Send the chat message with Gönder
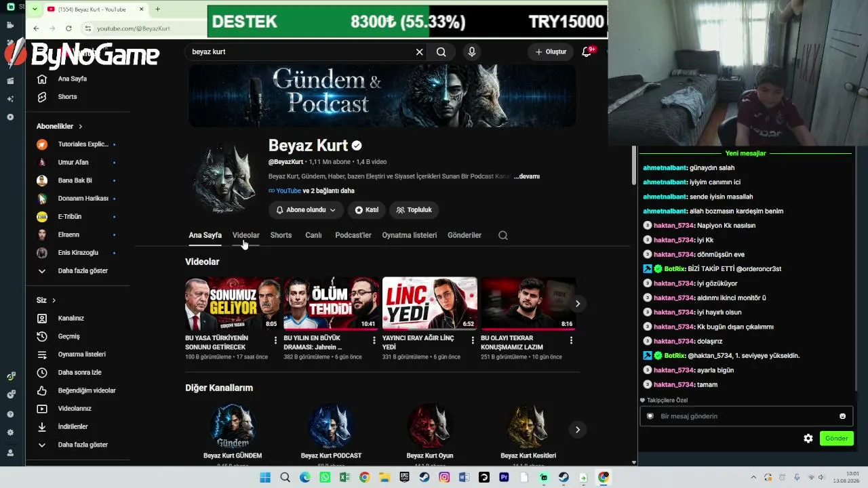 pos(836,439)
